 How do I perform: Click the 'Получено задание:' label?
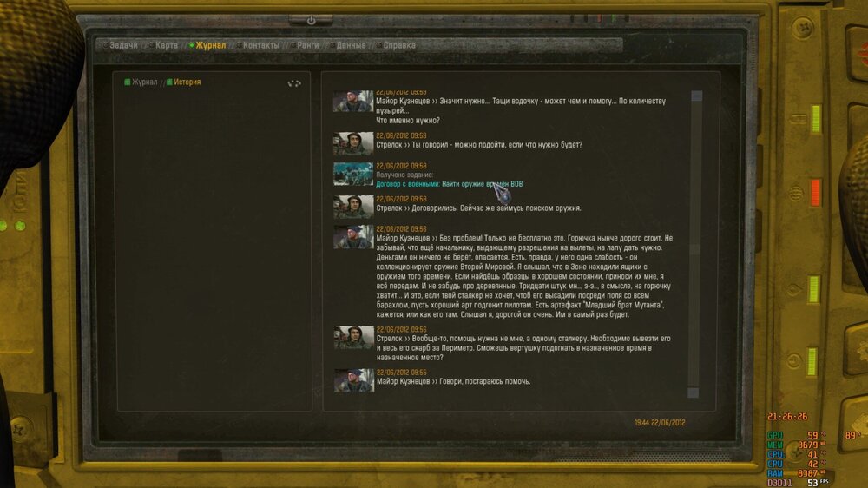coord(404,175)
